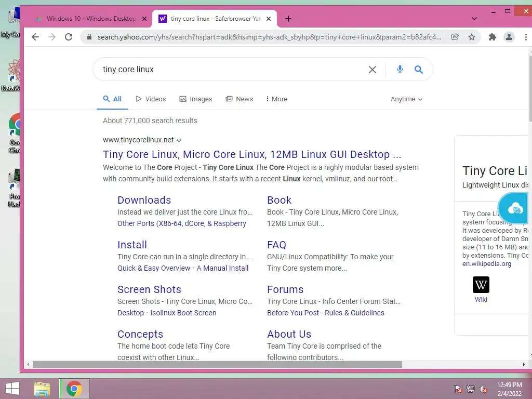Open the Anytime filter dropdown
The width and height of the screenshot is (532, 399).
[406, 99]
